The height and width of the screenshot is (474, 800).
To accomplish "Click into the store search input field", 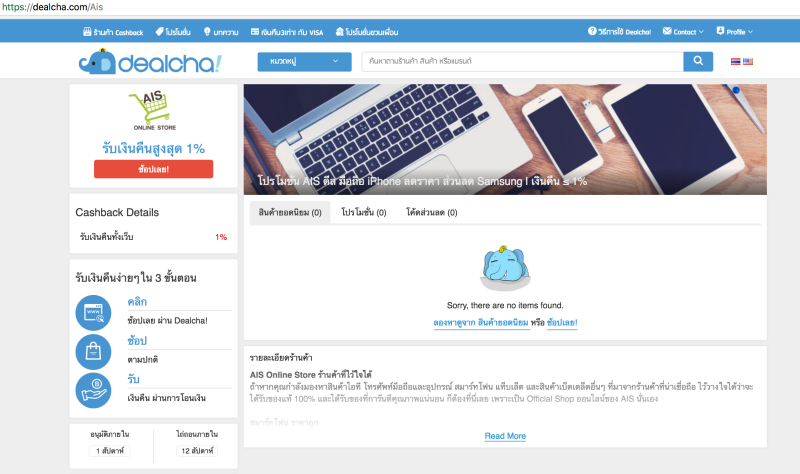I will [x=522, y=61].
